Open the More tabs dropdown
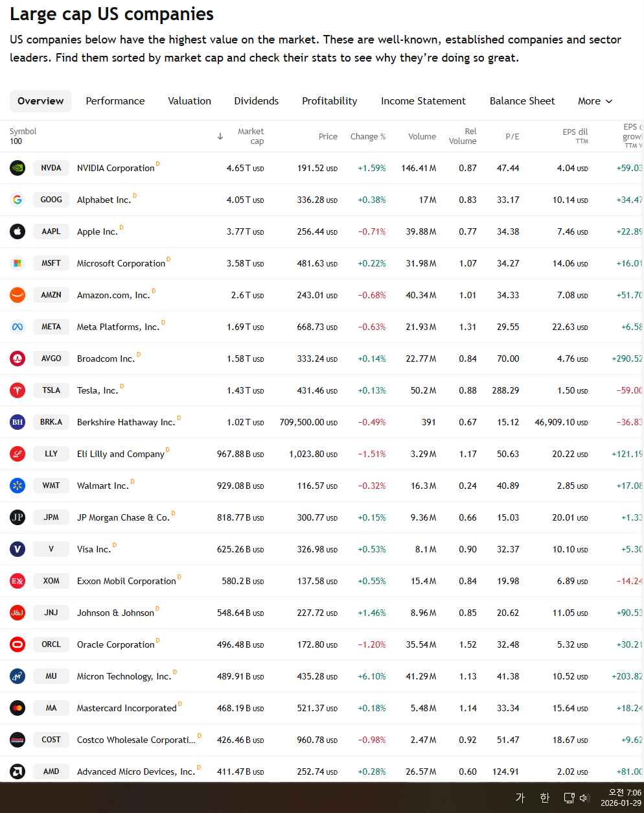Viewport: 644px width, 813px height. point(595,101)
